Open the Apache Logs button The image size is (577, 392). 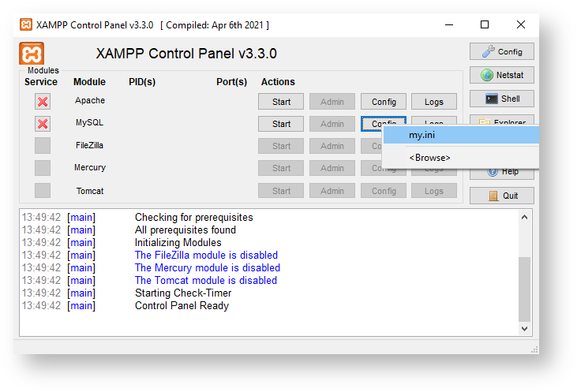[433, 102]
